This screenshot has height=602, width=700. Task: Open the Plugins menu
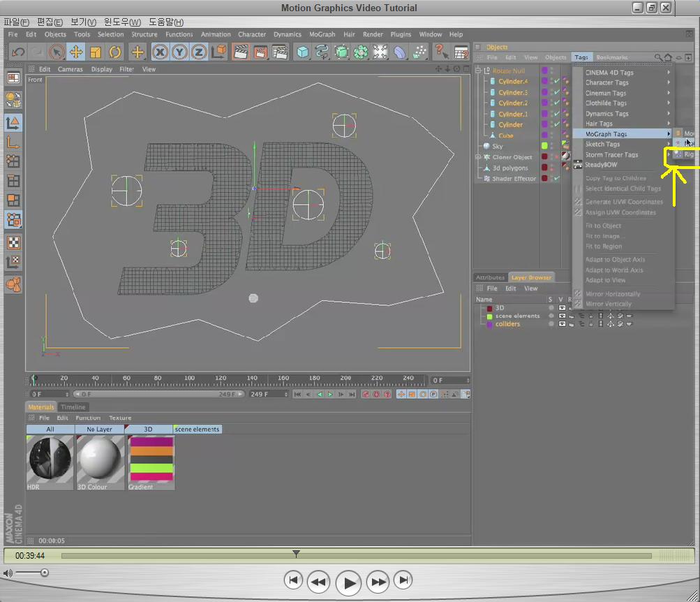pyautogui.click(x=401, y=34)
